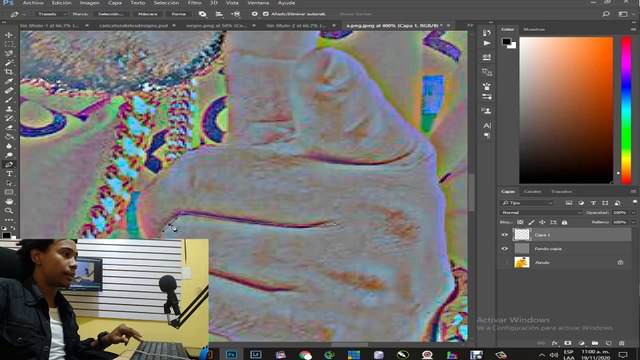Viewport: 640px width, 360px height.
Task: Open the Normal blend mode dropdown
Action: (541, 213)
